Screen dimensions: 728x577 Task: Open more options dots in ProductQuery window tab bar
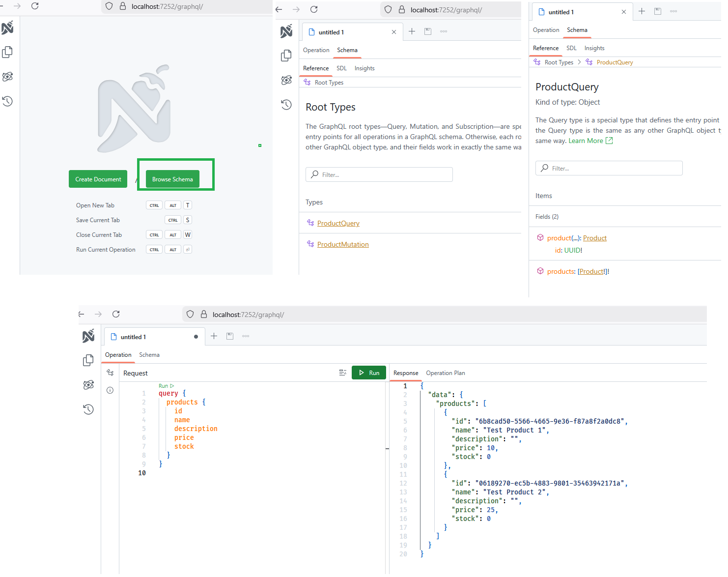click(673, 11)
